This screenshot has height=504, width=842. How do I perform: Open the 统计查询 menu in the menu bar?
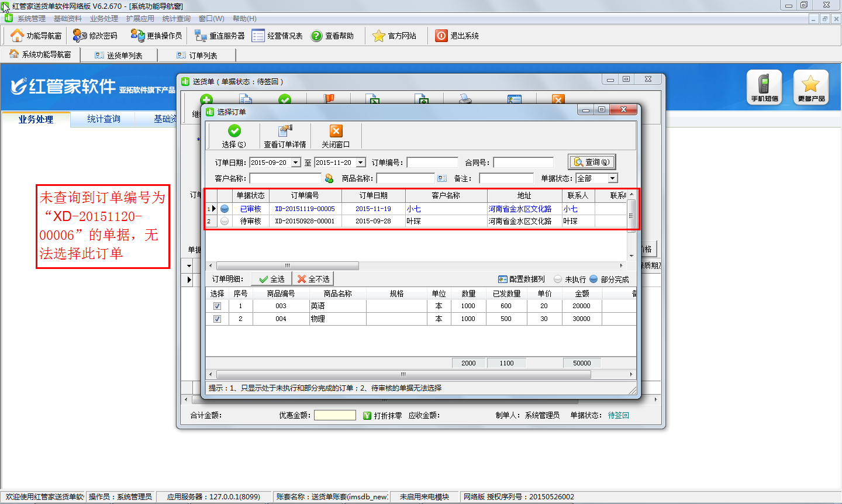(x=176, y=19)
